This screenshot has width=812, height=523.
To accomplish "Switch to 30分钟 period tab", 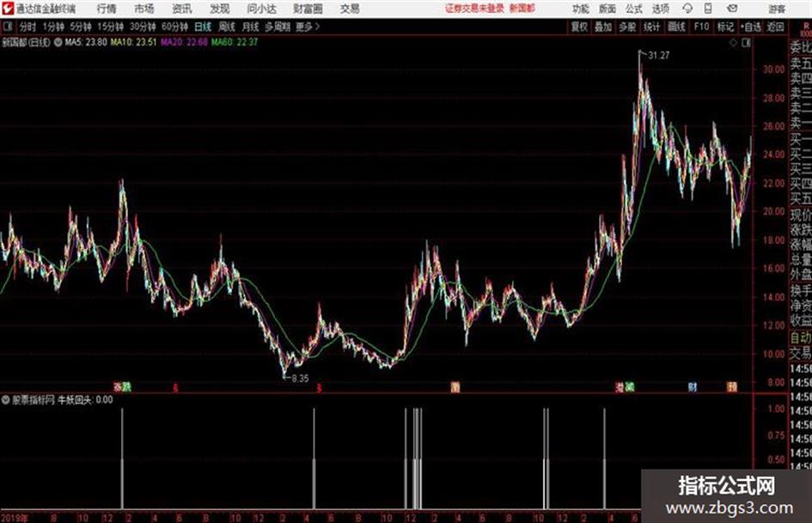I will (143, 27).
